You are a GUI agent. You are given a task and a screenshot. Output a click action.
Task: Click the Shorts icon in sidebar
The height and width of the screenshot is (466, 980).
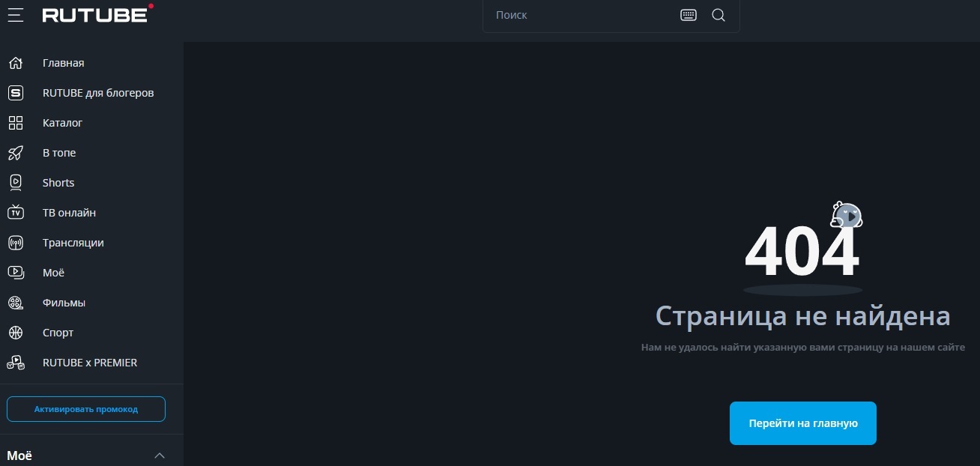[16, 183]
